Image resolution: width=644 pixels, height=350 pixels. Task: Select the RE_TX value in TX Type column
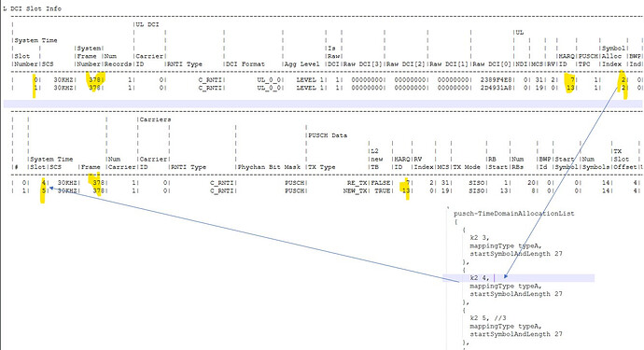[x=357, y=183]
